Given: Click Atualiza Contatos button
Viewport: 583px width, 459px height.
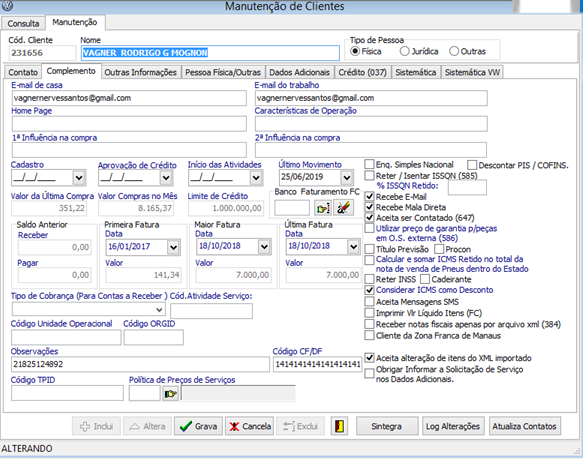Looking at the screenshot, I should click(524, 426).
